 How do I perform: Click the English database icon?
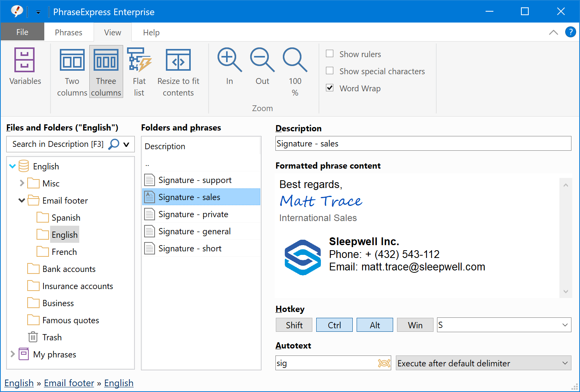(x=24, y=166)
